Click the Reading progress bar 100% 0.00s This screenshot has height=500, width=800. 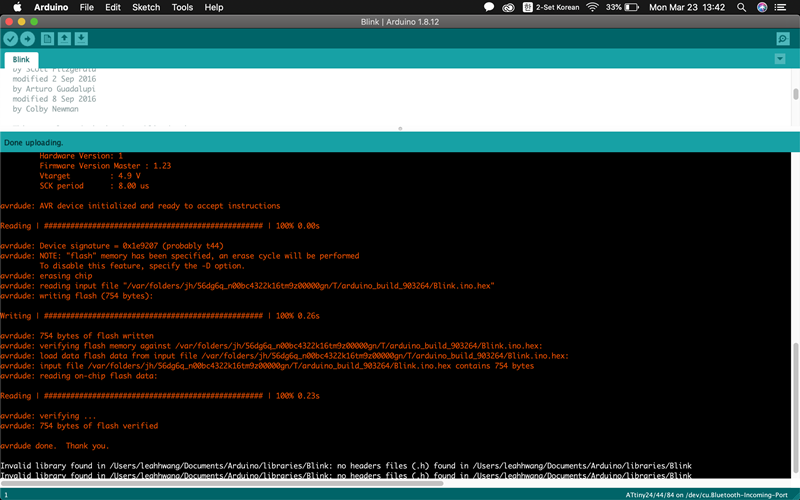click(160, 226)
